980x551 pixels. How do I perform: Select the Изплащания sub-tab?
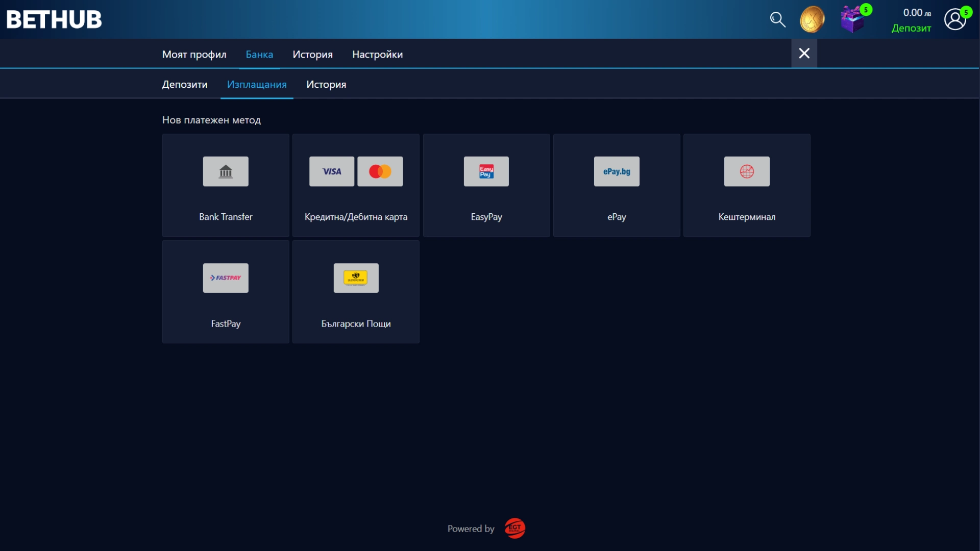tap(257, 84)
